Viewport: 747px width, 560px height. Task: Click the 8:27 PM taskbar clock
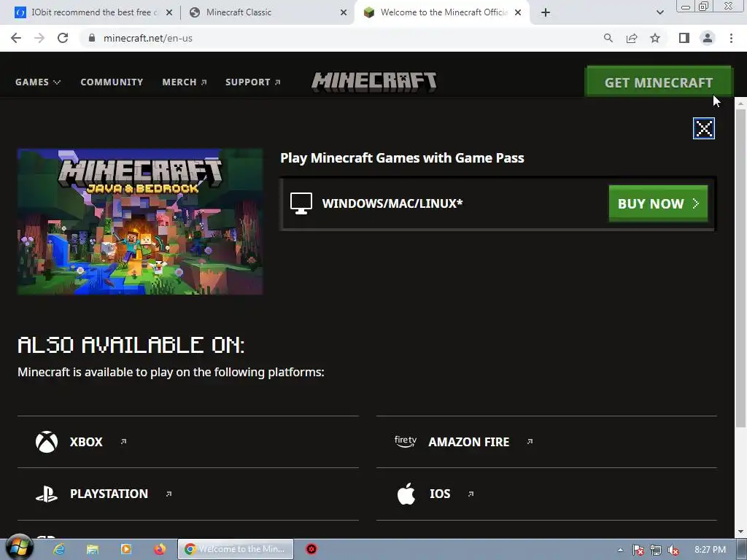tap(711, 550)
